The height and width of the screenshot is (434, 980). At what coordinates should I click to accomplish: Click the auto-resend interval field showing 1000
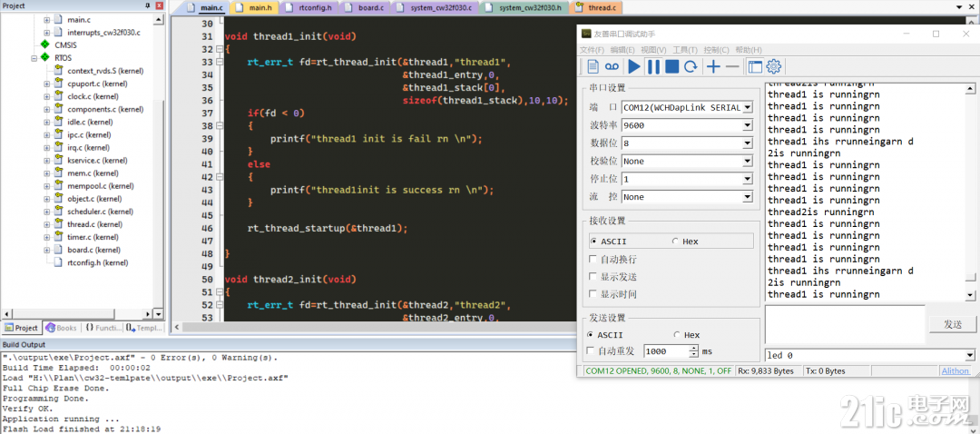pos(666,351)
